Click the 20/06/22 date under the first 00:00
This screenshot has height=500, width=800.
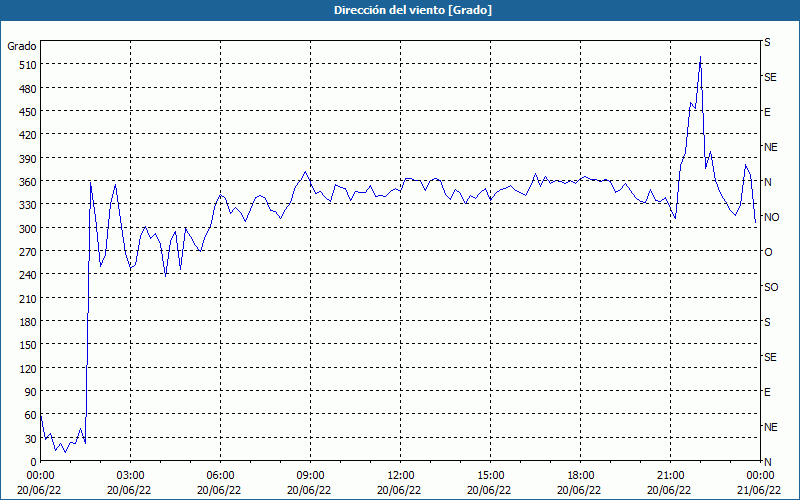tap(39, 490)
